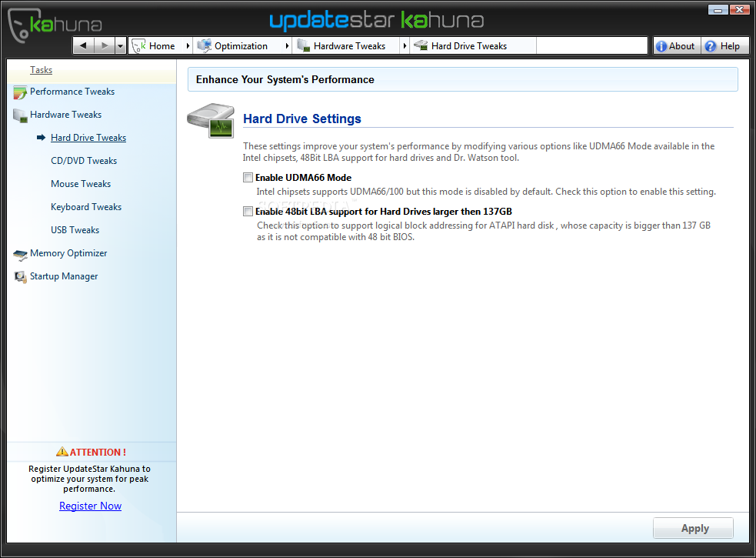Click the hard drive monitor icon
Viewport: 756px width, 558px height.
point(211,120)
